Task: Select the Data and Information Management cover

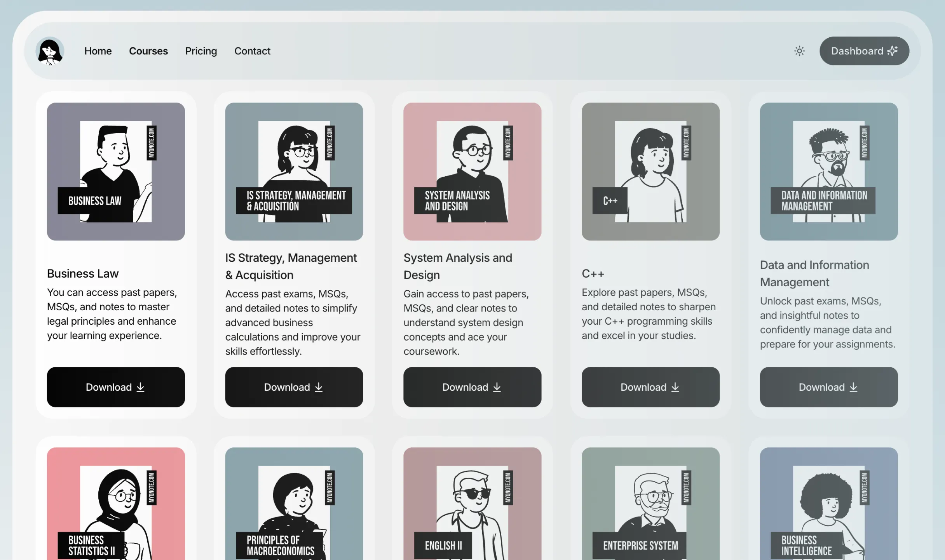Action: [828, 171]
